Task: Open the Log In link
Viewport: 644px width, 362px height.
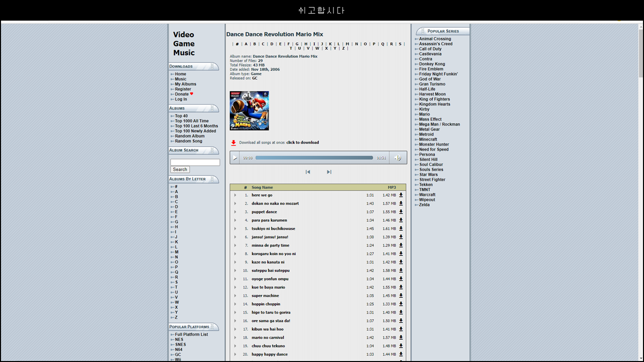Action: point(181,100)
